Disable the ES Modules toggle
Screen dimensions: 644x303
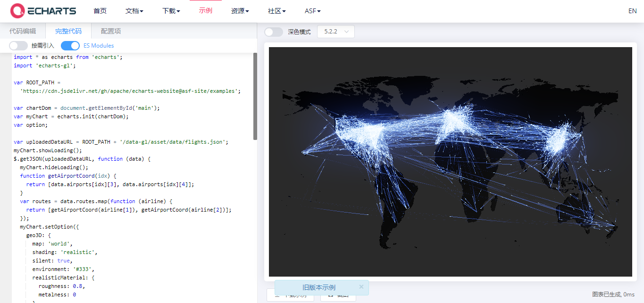[70, 45]
